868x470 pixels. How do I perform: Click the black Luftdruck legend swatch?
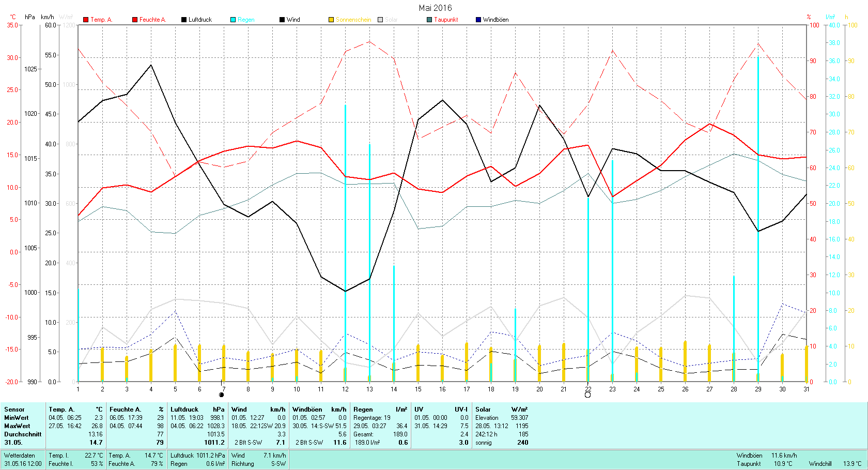coord(184,20)
